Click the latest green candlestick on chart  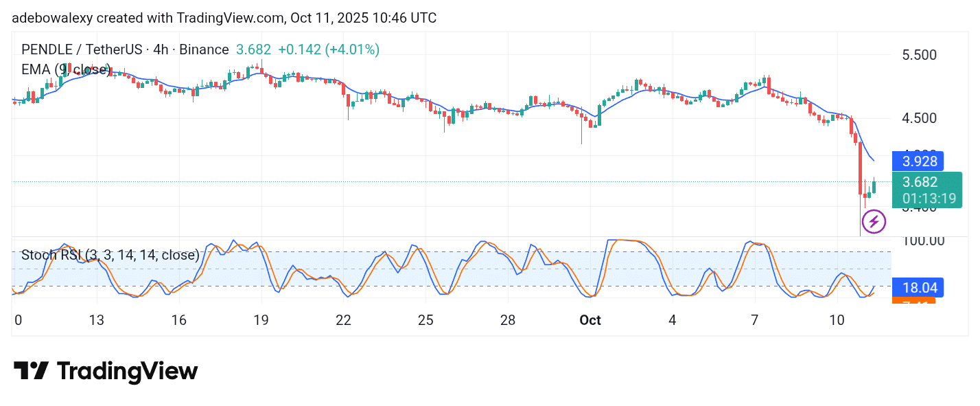click(874, 184)
